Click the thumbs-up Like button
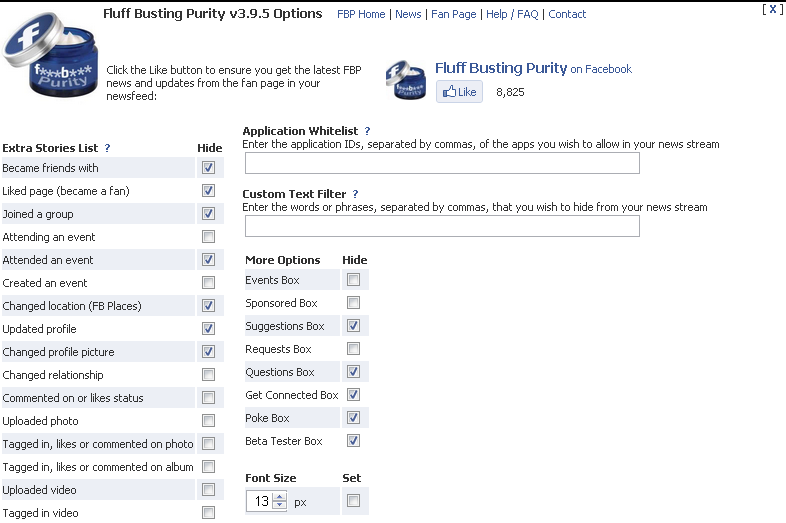 tap(459, 92)
